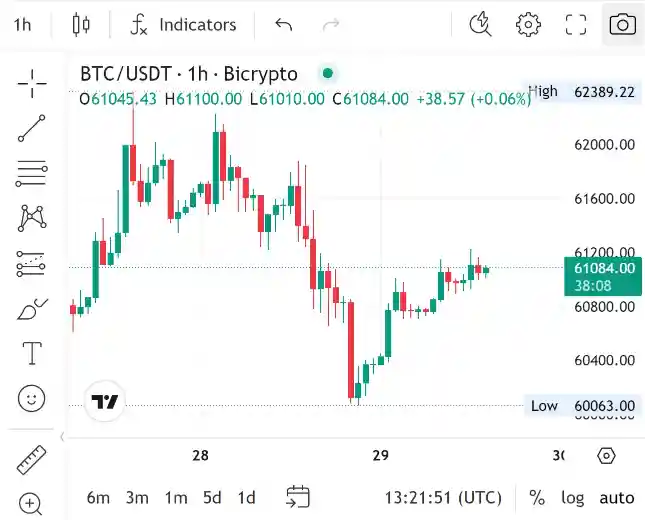The width and height of the screenshot is (645, 520).
Task: Open the Indicators menu
Action: point(184,25)
